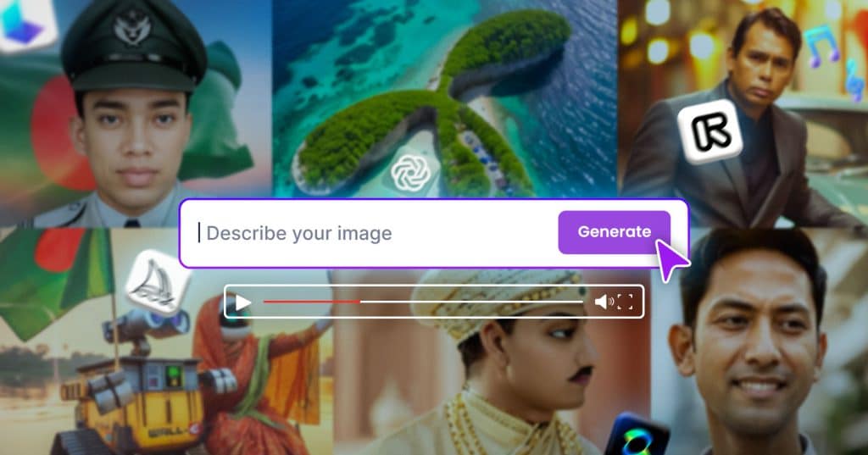The height and width of the screenshot is (455, 868).
Task: Seek on the red video progress bar
Action: click(x=423, y=302)
